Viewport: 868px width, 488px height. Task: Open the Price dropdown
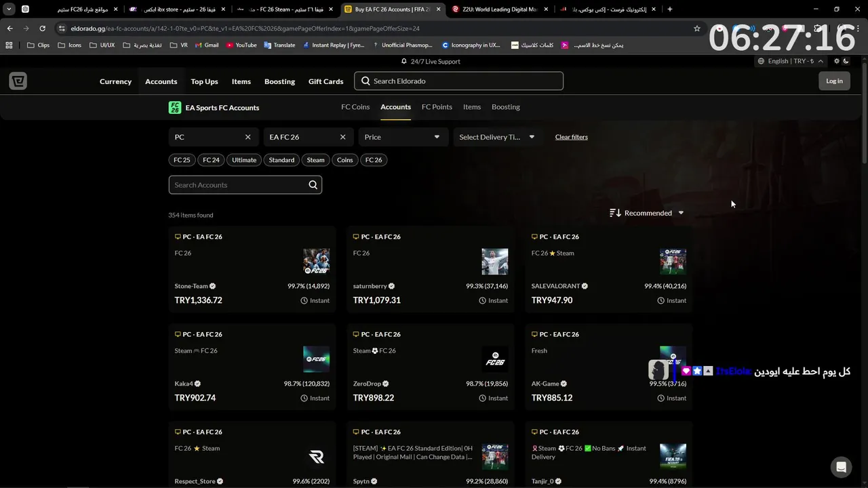coord(402,137)
